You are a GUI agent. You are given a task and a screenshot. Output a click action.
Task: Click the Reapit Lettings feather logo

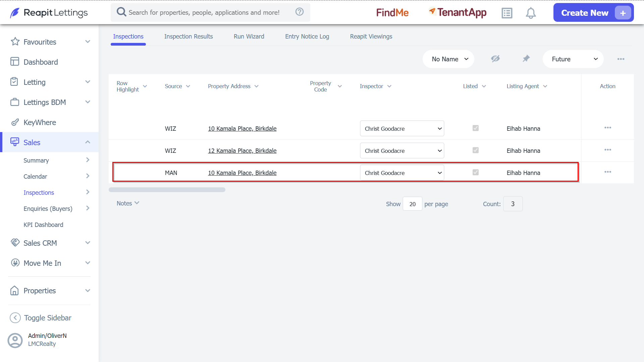coord(14,13)
